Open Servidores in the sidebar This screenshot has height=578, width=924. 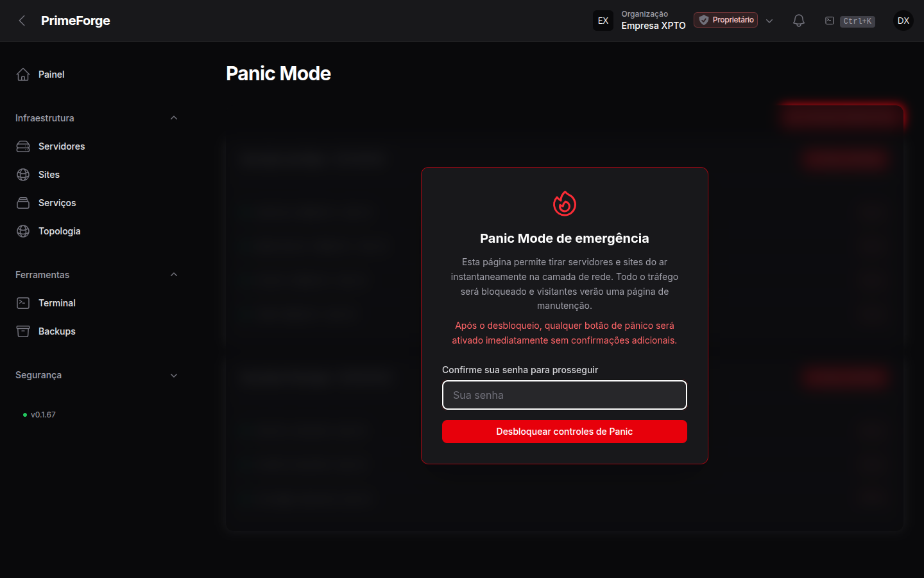tap(62, 146)
